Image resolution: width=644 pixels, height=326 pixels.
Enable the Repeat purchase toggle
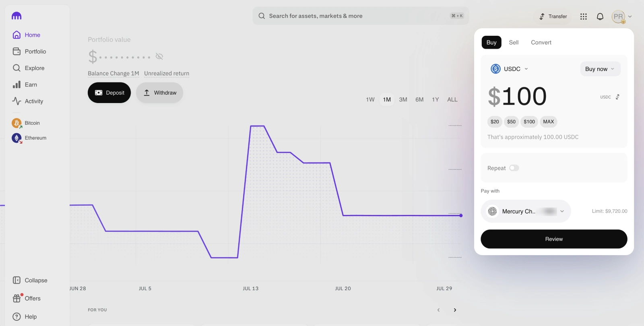514,168
